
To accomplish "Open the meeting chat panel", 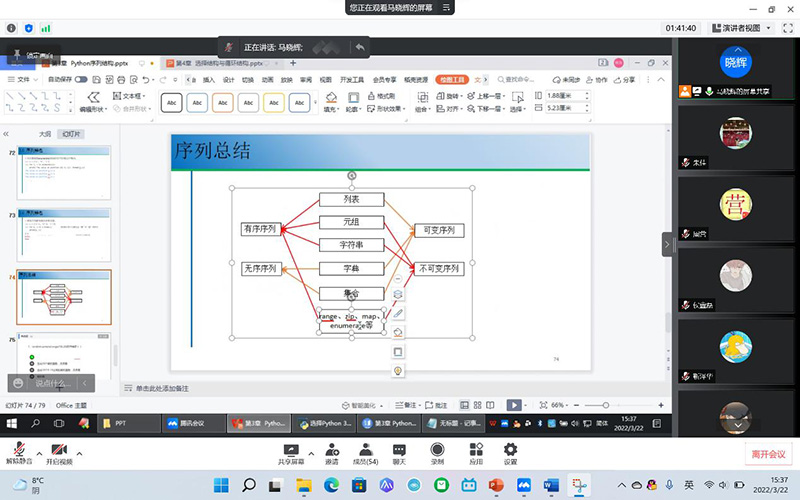I will (399, 454).
